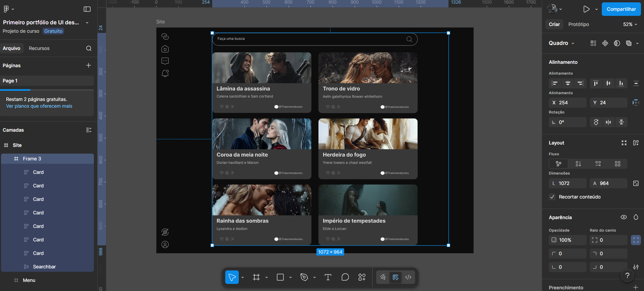The image size is (644, 291).
Task: Add a new page with plus icon
Action: point(88,65)
